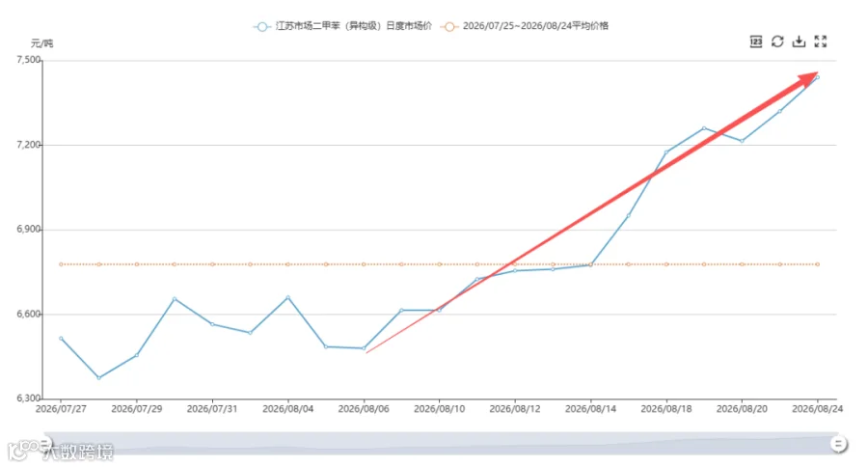868x468 pixels.
Task: Click the 元/吨 unit label
Action: pos(42,43)
